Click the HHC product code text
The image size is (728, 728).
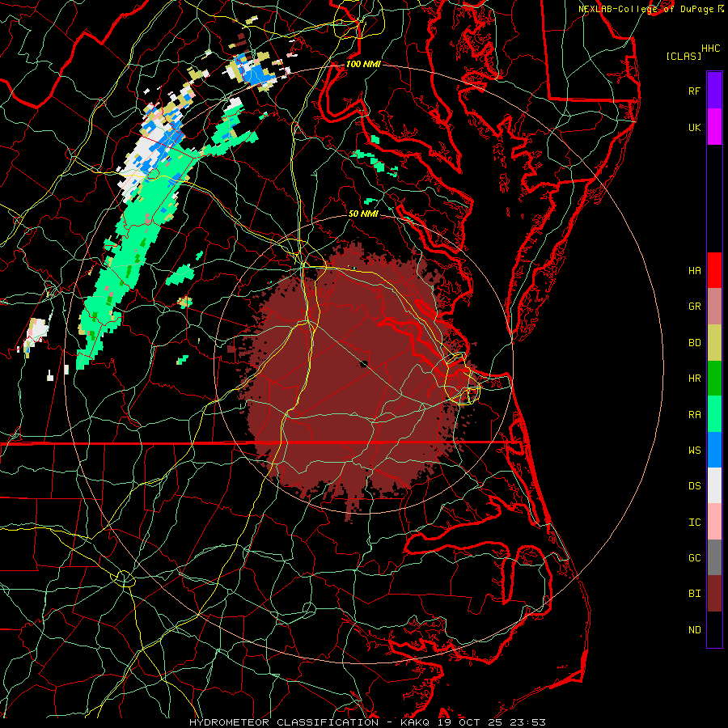(710, 49)
